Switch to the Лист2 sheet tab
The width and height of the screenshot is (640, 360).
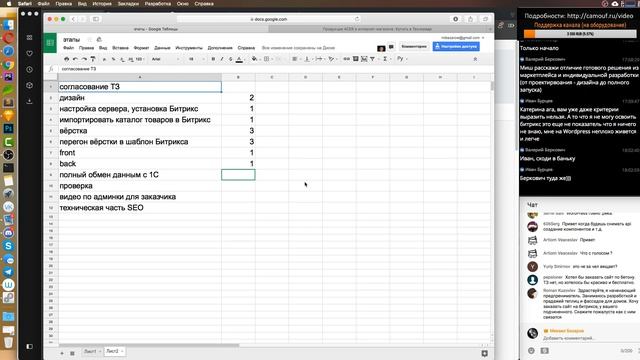point(114,351)
